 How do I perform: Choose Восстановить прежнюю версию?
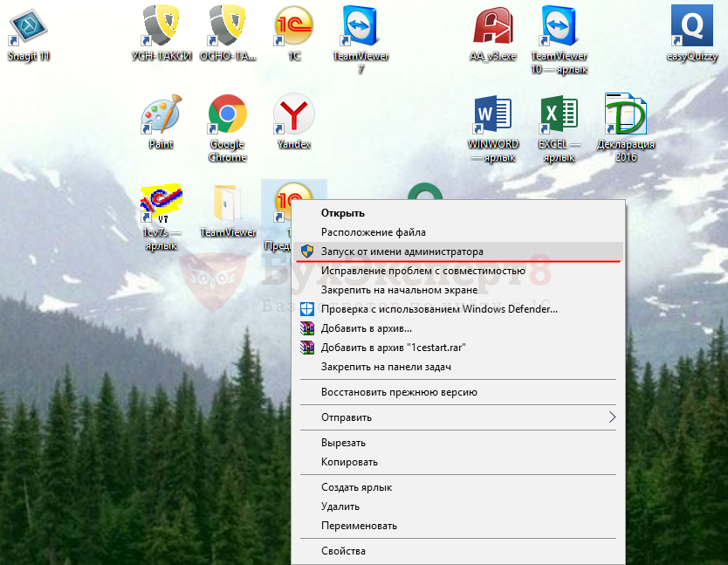point(457,392)
